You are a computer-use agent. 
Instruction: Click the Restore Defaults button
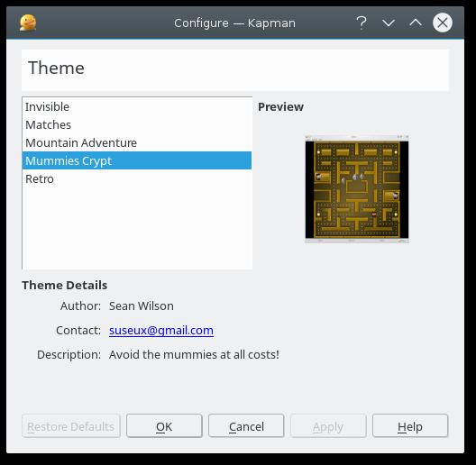coord(71,426)
